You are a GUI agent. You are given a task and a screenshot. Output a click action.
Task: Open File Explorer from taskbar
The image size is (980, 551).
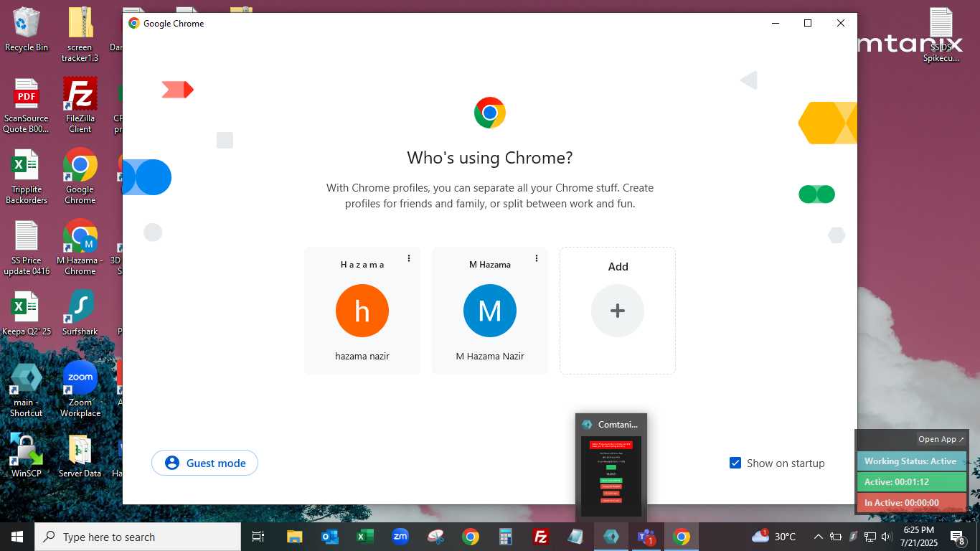click(x=295, y=537)
